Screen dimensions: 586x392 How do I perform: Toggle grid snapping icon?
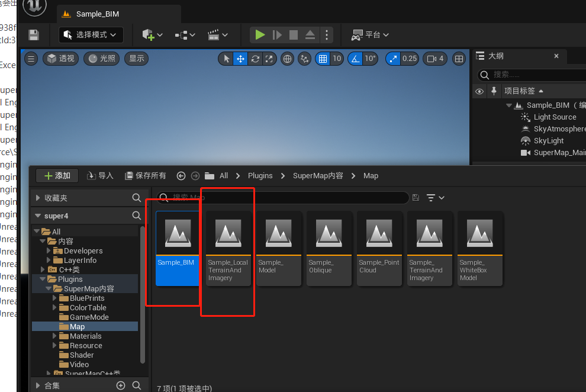coord(323,59)
